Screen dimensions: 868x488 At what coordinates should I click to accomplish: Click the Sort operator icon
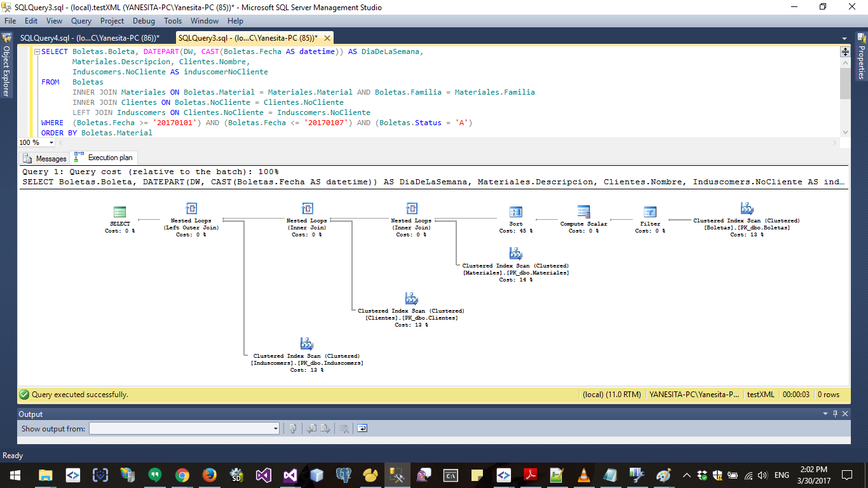[516, 212]
